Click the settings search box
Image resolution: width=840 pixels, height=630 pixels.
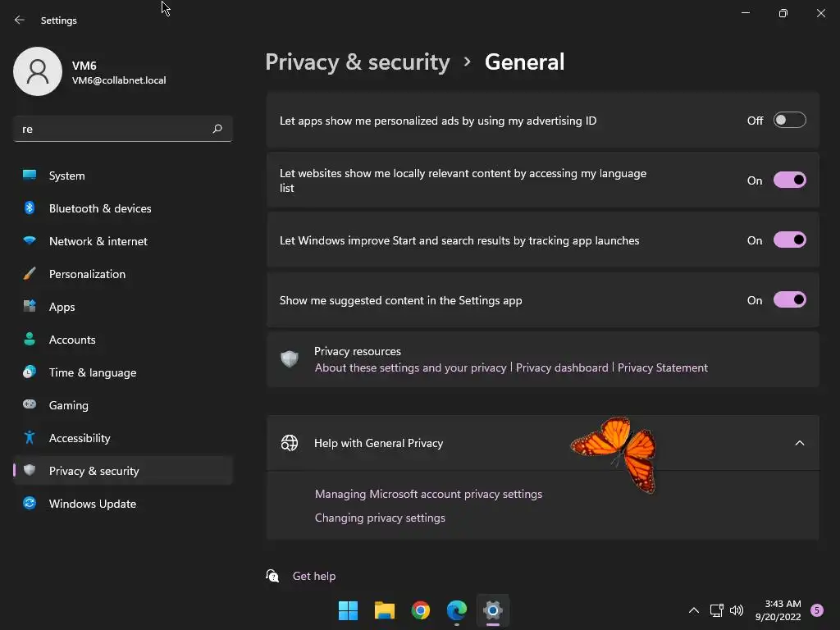(x=111, y=129)
